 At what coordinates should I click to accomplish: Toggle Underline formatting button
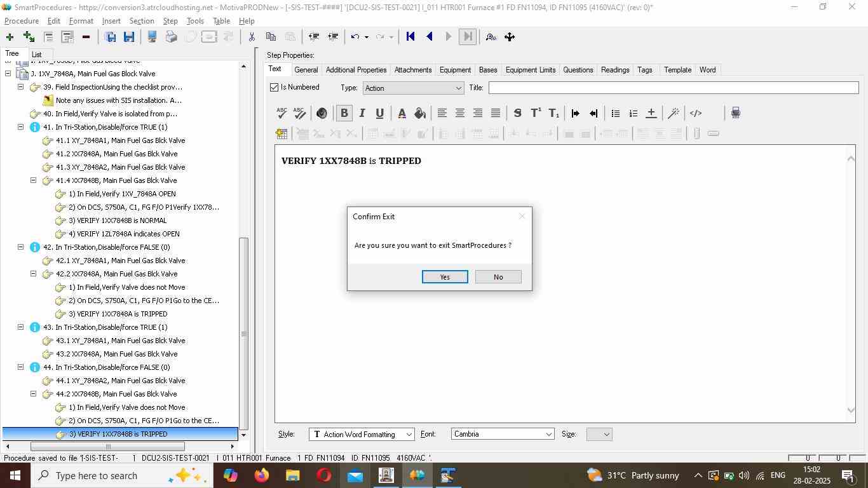pos(379,113)
